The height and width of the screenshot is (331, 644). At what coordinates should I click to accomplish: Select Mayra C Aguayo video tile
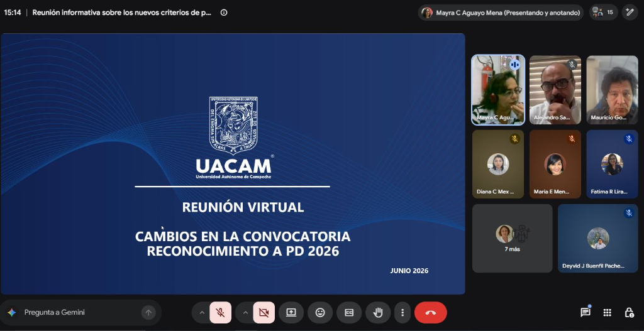coord(498,90)
